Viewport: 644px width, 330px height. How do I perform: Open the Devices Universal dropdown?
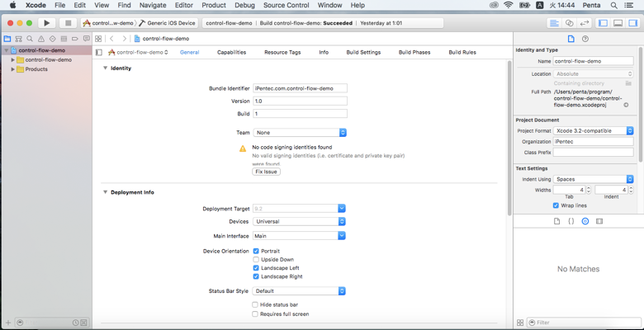click(299, 221)
